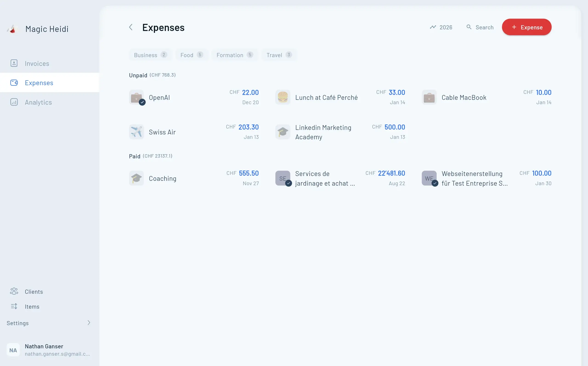
Task: Click the burger icon for Lunch at Café Perché
Action: [x=283, y=97]
